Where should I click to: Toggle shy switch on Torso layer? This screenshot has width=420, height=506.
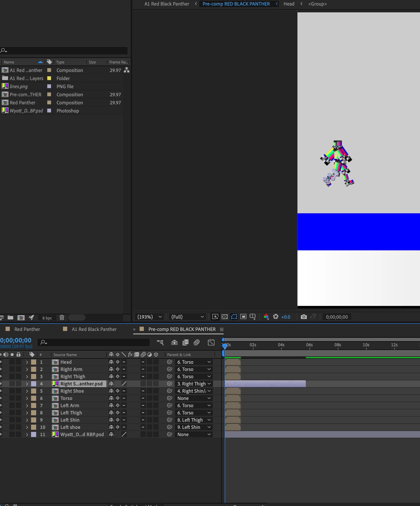(111, 398)
